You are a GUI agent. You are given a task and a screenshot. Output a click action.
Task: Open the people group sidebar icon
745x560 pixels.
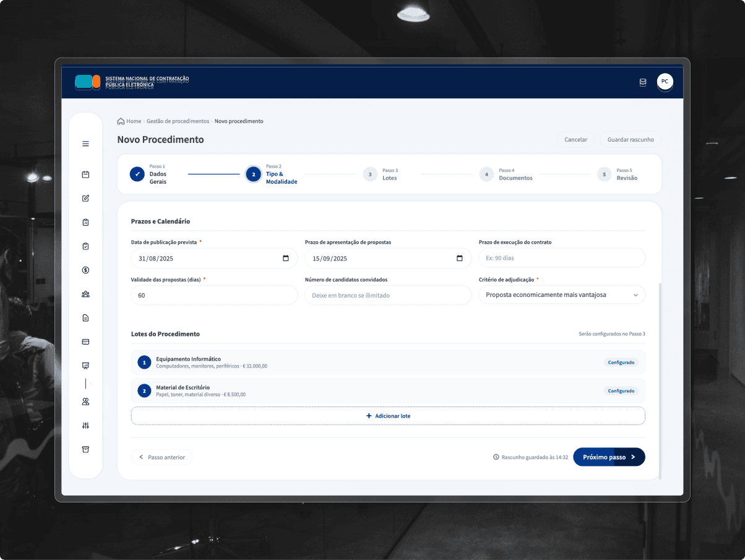click(85, 294)
